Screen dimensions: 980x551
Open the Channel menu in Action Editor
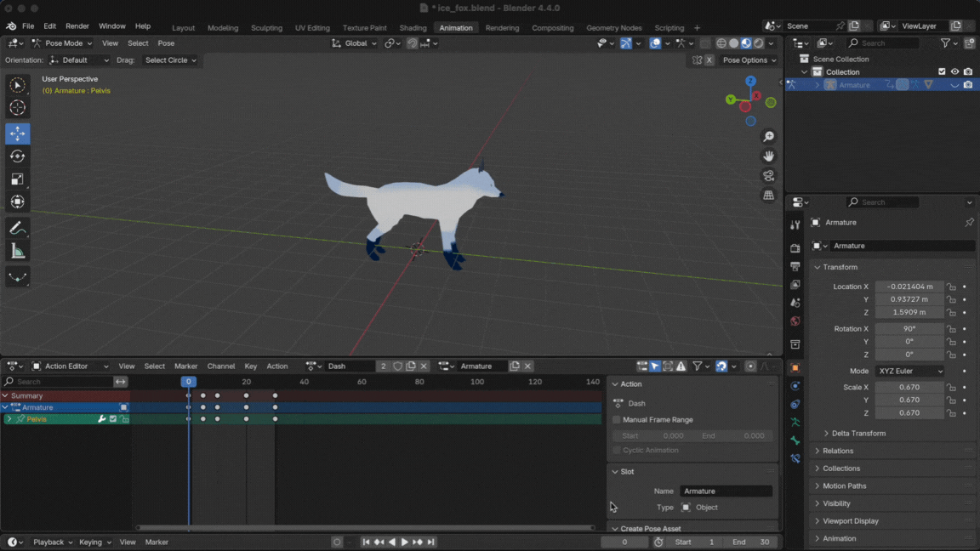coord(220,366)
